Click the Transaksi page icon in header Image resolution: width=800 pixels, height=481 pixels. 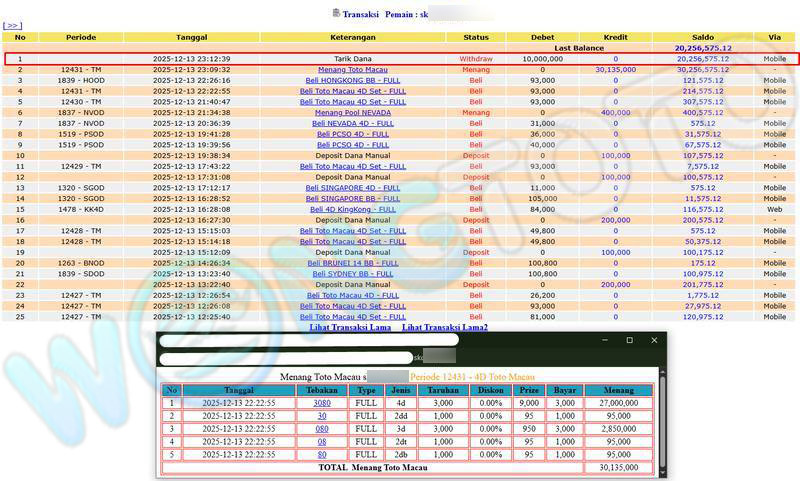[x=335, y=13]
